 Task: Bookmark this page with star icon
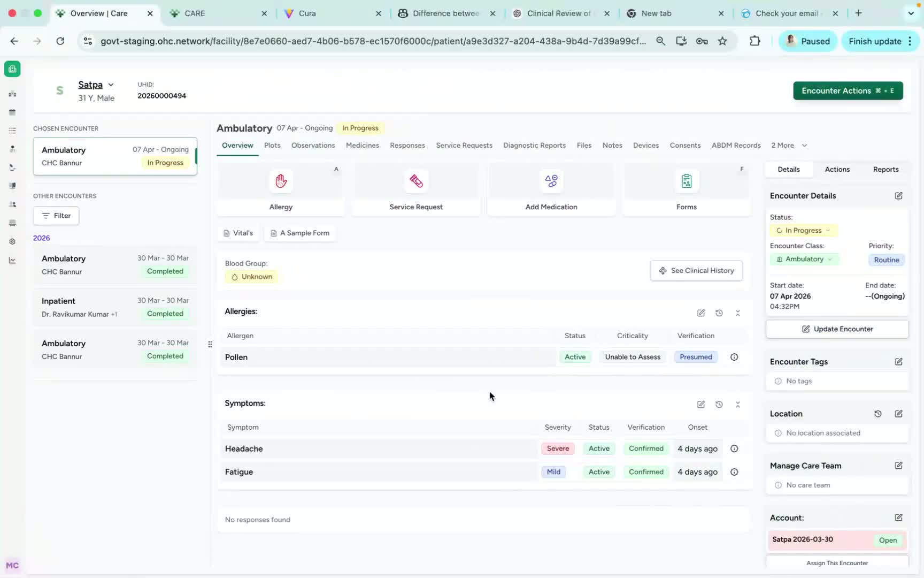[x=722, y=41]
